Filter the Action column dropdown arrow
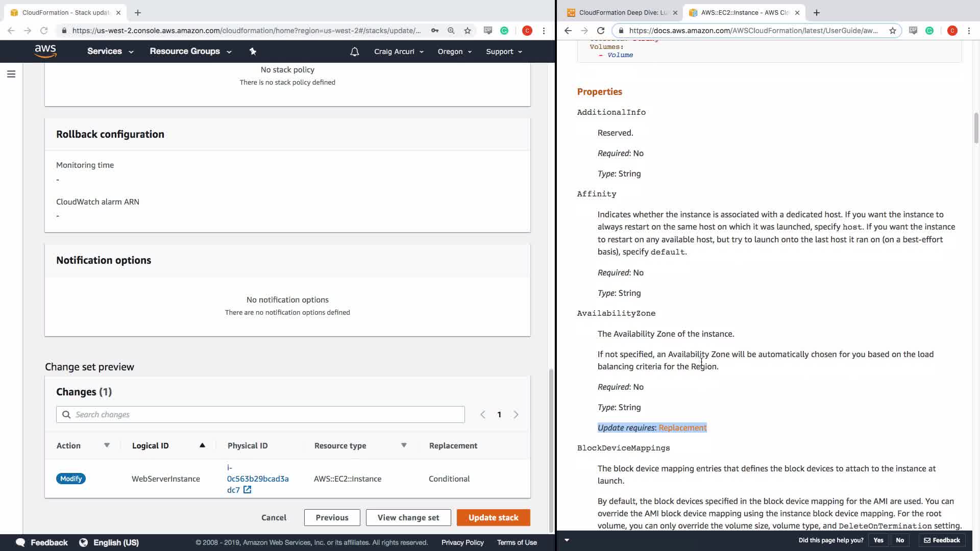980x551 pixels. [107, 445]
